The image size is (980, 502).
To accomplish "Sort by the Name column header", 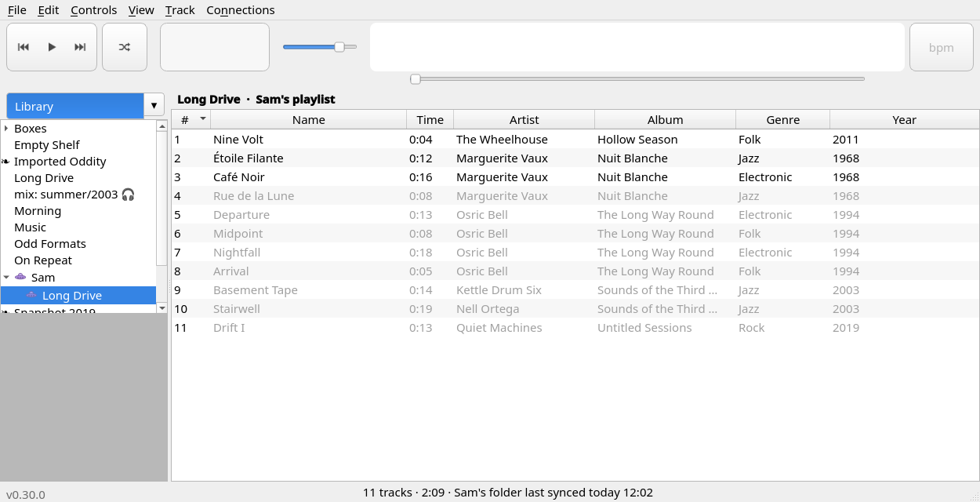I will [x=309, y=120].
